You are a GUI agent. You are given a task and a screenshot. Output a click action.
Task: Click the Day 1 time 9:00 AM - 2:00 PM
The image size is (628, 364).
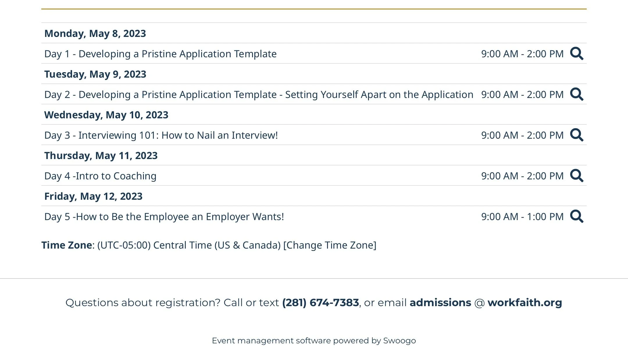coord(522,54)
